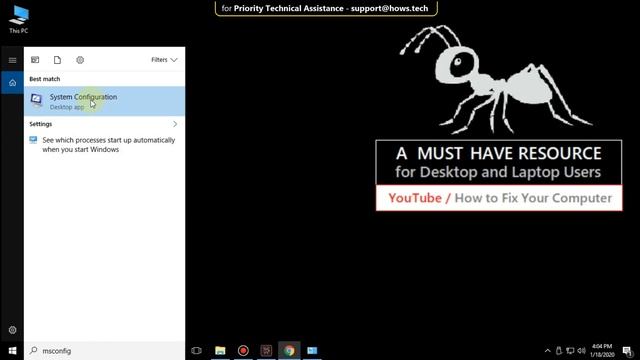Open 'See which processes start up automatically' setting
This screenshot has width=640, height=360.
(x=104, y=144)
